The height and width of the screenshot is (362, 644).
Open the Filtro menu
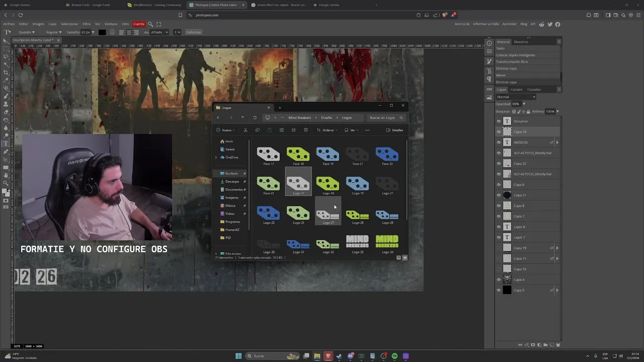[87, 24]
